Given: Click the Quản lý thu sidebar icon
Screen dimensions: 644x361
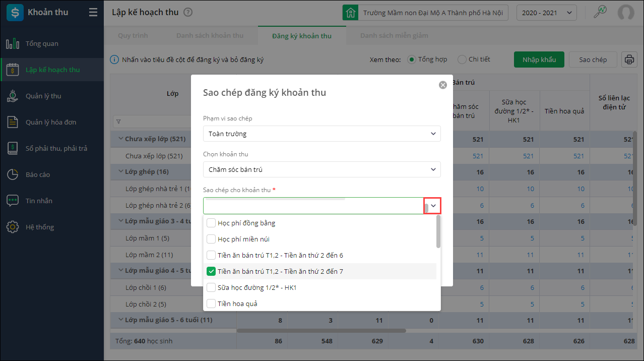Looking at the screenshot, I should (13, 96).
